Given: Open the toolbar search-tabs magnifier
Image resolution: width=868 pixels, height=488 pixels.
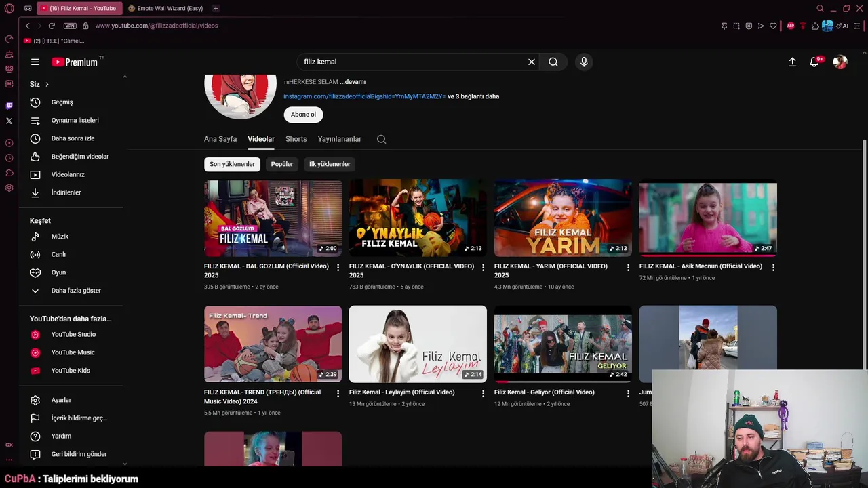Looking at the screenshot, I should coord(820,8).
